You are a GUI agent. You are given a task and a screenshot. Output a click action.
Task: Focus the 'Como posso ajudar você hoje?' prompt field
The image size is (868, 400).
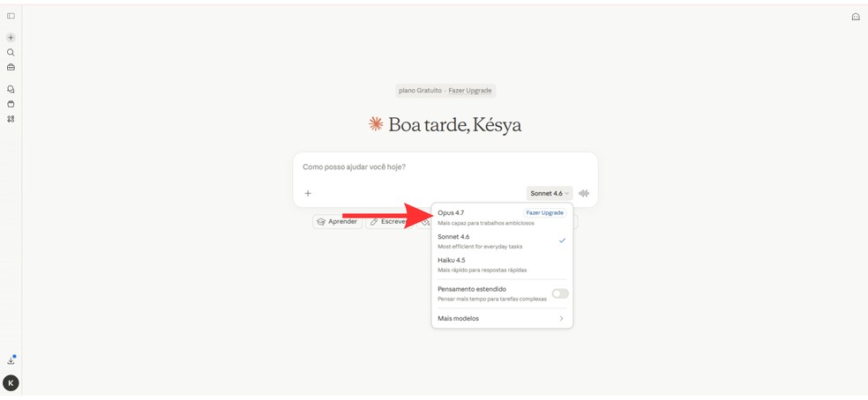point(445,167)
